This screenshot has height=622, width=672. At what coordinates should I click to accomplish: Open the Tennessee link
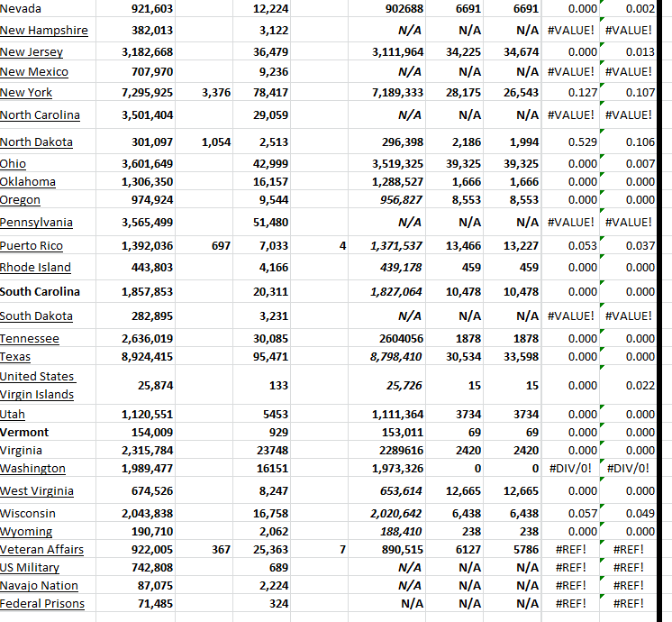point(29,338)
